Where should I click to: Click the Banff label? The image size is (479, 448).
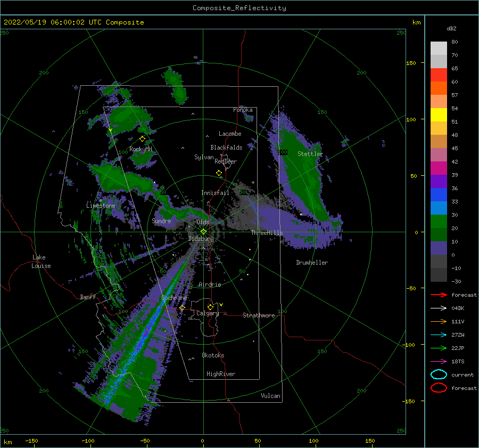[x=88, y=297]
